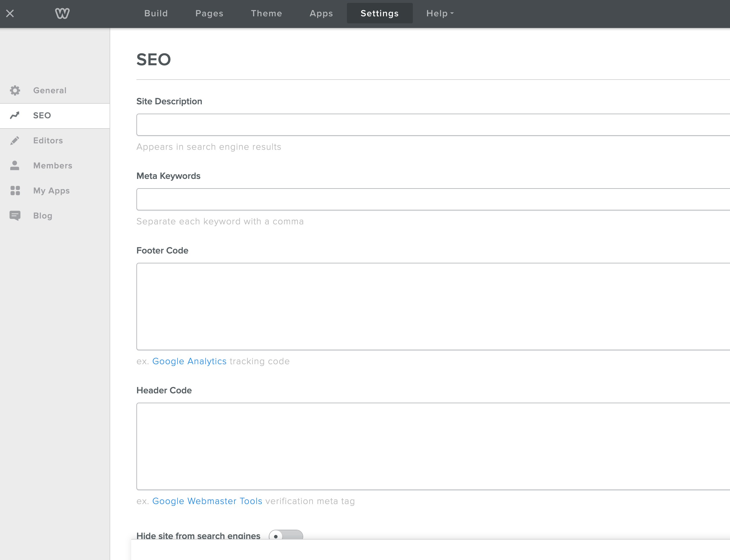Screen dimensions: 730x560
Task: Open the Theme menu item
Action: pyautogui.click(x=267, y=13)
